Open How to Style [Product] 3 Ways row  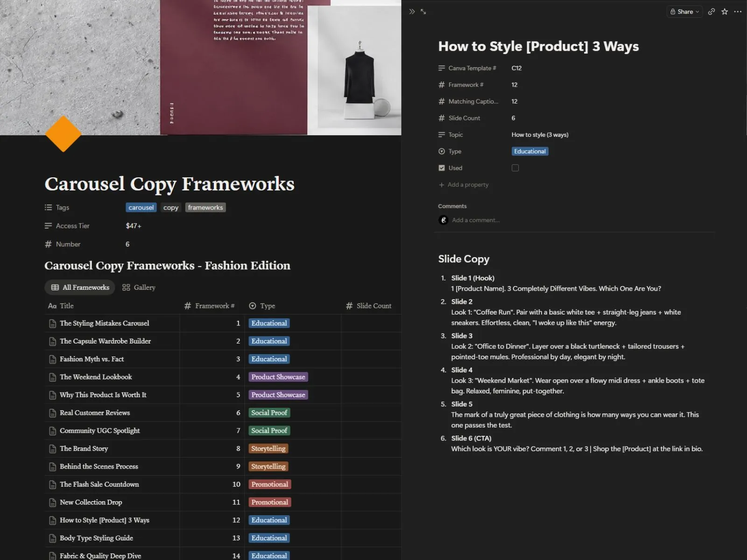click(x=105, y=520)
